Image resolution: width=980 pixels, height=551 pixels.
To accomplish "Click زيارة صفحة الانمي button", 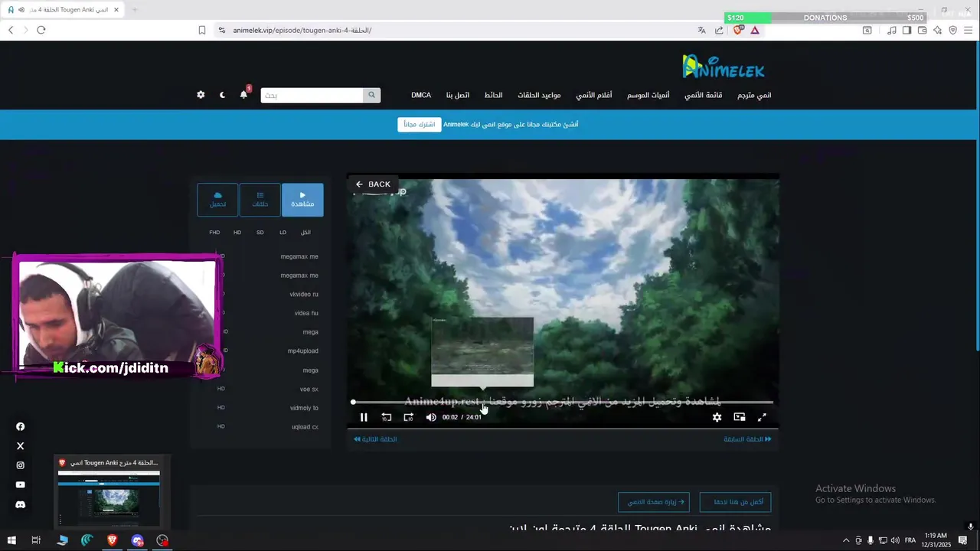I will pyautogui.click(x=654, y=502).
